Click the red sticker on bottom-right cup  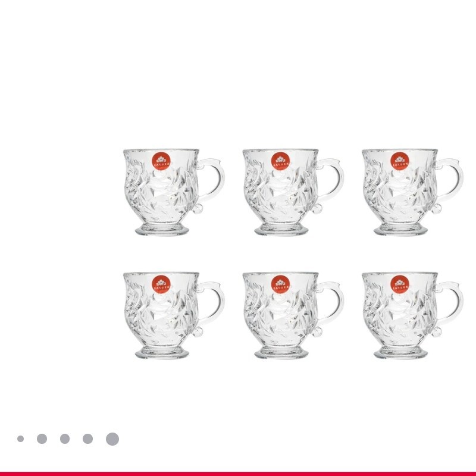(400, 285)
